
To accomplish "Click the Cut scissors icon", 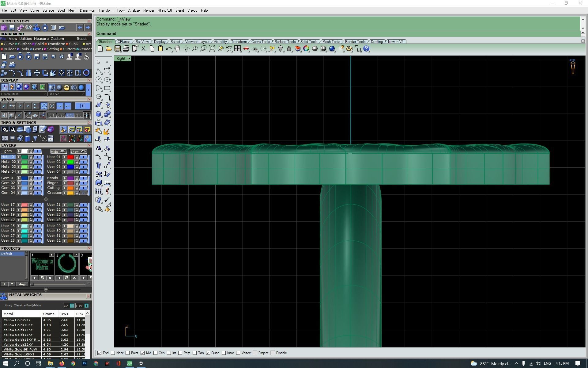I will click(143, 49).
